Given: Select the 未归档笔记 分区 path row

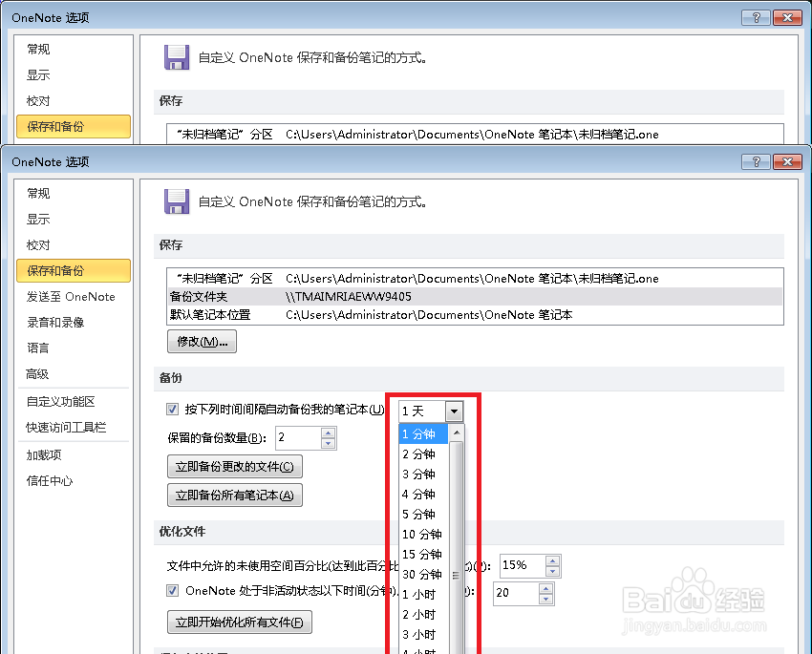Looking at the screenshot, I should click(x=475, y=279).
